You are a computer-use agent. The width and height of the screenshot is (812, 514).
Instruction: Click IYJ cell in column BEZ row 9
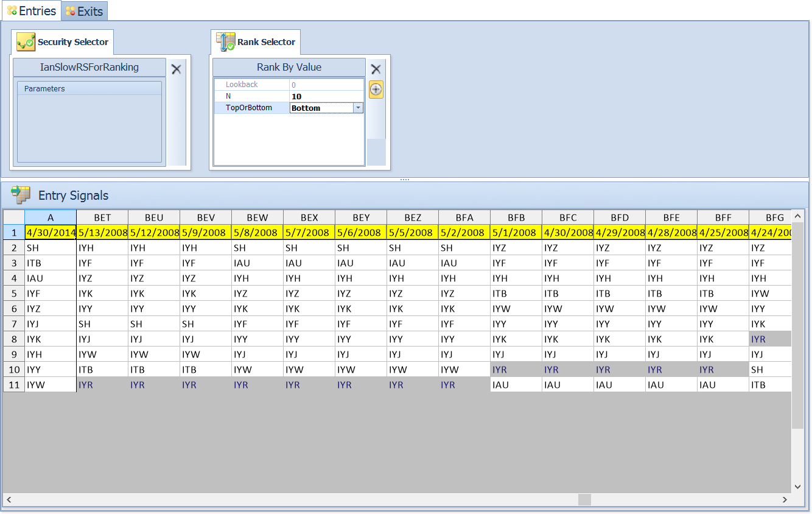413,354
